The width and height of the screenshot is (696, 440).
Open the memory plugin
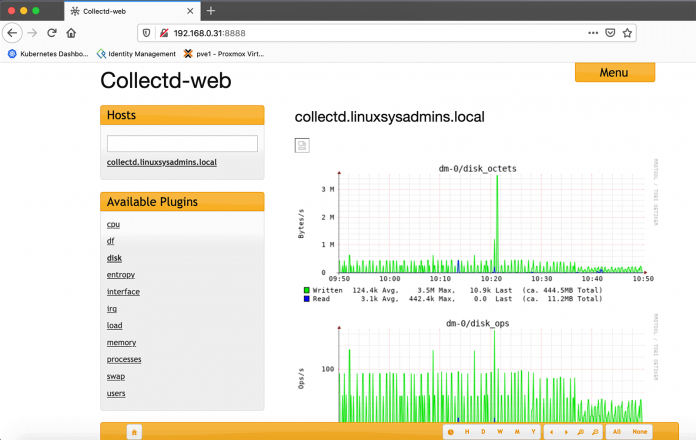click(x=121, y=342)
